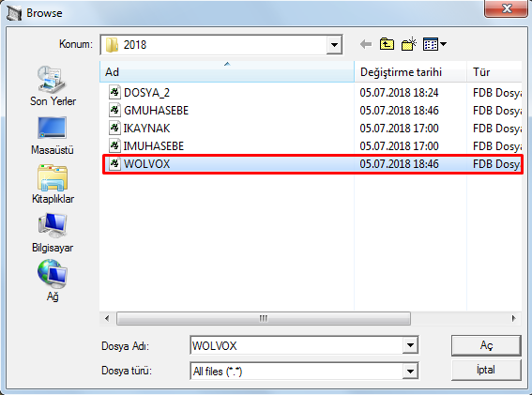Open the view menu icon
The height and width of the screenshot is (395, 532).
(434, 44)
